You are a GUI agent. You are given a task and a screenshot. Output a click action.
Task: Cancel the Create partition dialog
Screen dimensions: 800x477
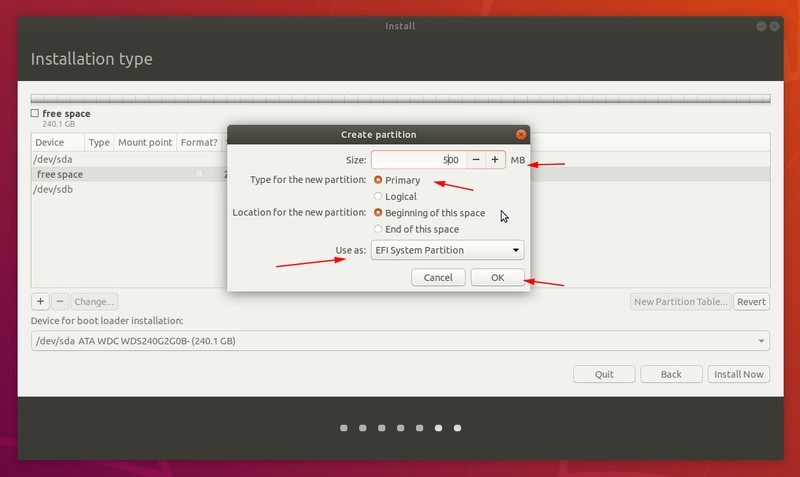coord(438,277)
